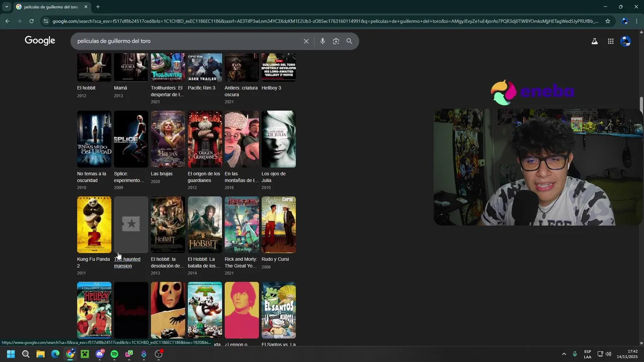Viewport: 644px width, 362px height.
Task: Open The haunted mansion link
Action: (127, 262)
